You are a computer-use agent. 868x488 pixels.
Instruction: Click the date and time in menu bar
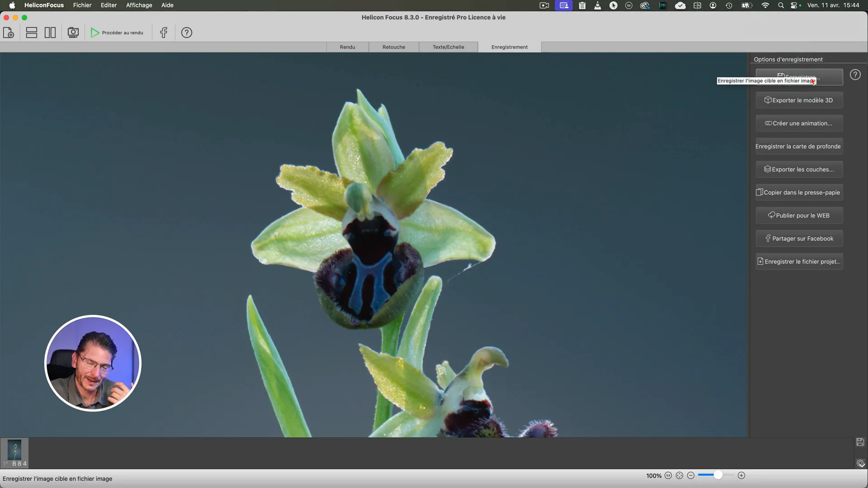click(833, 5)
